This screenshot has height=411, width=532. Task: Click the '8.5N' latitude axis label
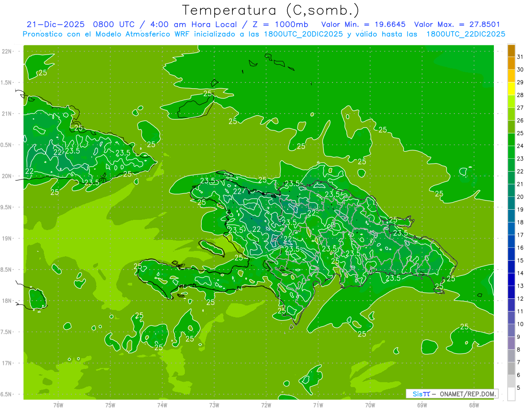pyautogui.click(x=6, y=270)
